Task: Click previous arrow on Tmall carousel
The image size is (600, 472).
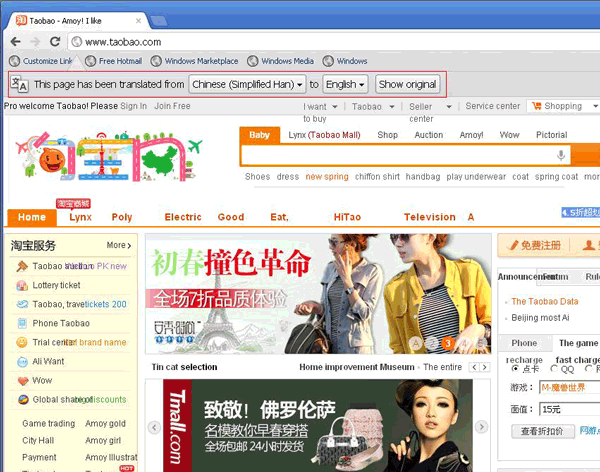Action: [154, 427]
